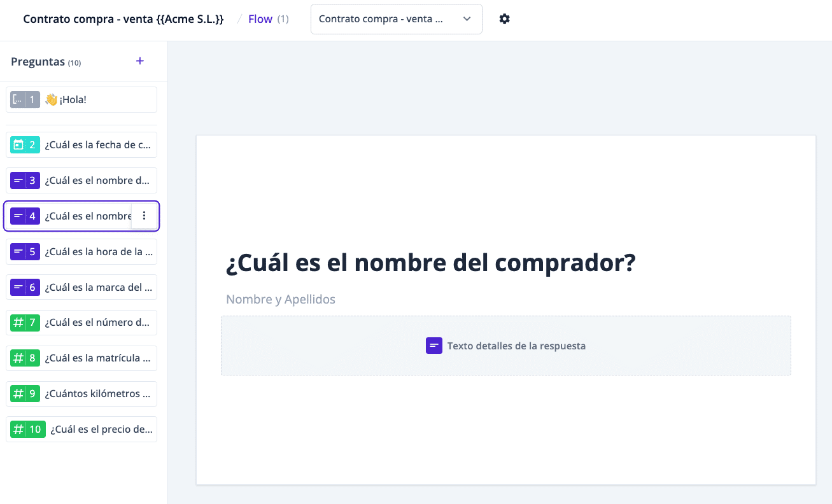Click the calendar icon on question 2
Viewport: 832px width, 504px height.
[18, 145]
